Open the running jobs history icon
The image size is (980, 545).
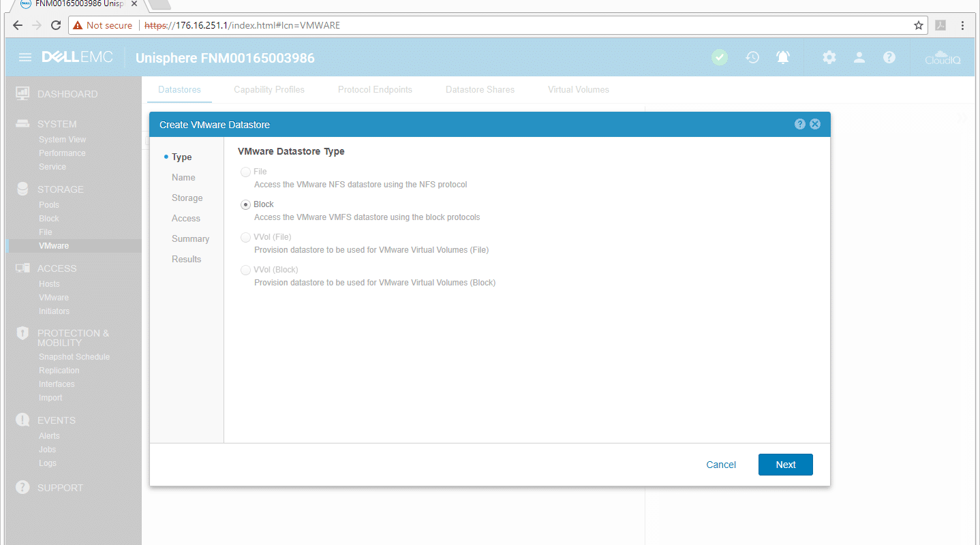point(752,57)
